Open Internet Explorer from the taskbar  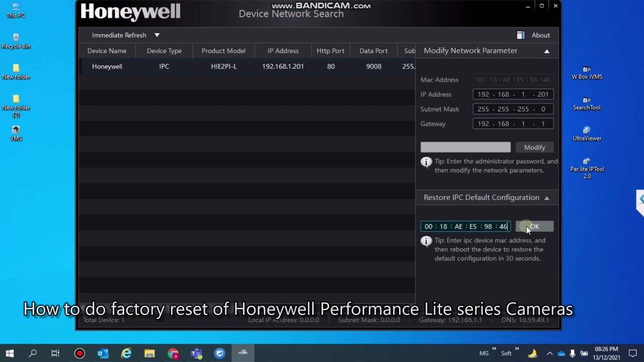click(126, 353)
